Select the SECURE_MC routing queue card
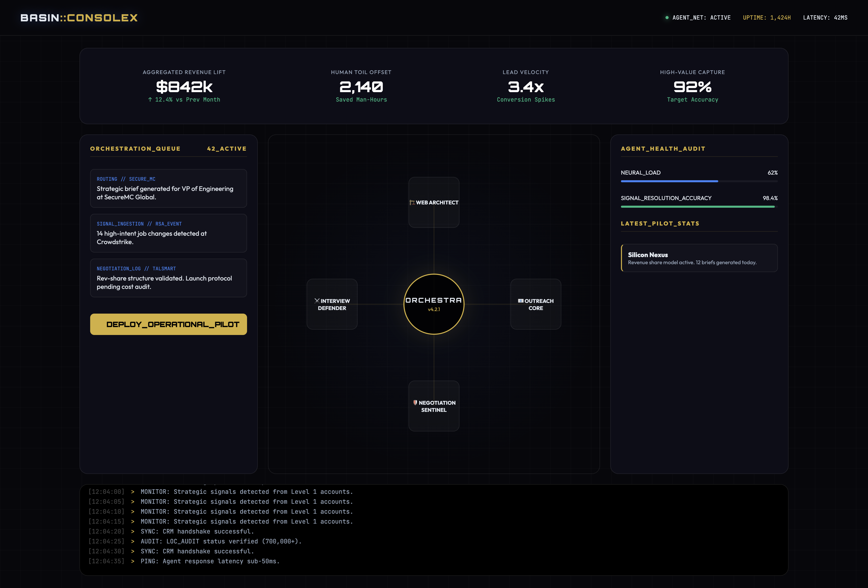 click(x=168, y=188)
